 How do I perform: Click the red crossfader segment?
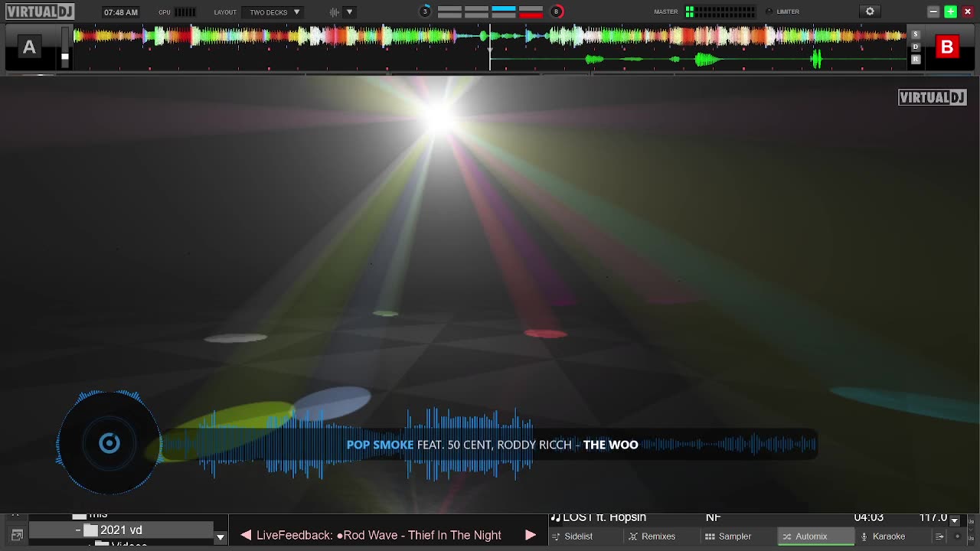[x=531, y=15]
